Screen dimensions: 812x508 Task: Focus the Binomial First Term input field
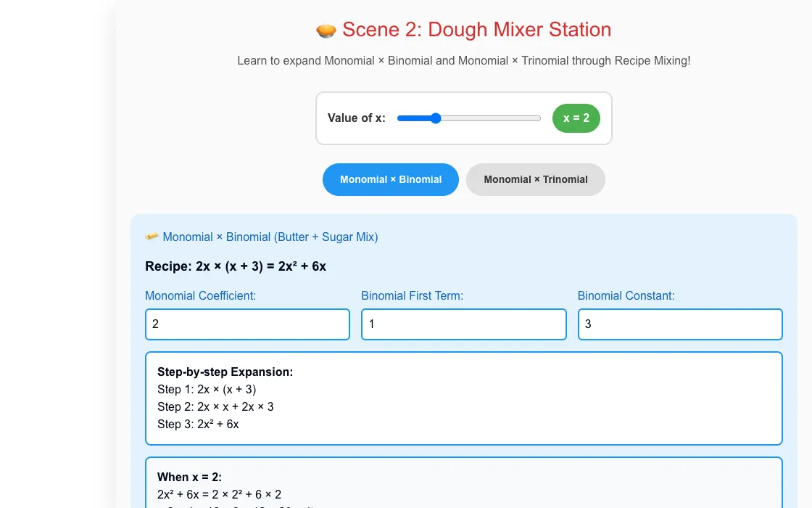tap(464, 324)
